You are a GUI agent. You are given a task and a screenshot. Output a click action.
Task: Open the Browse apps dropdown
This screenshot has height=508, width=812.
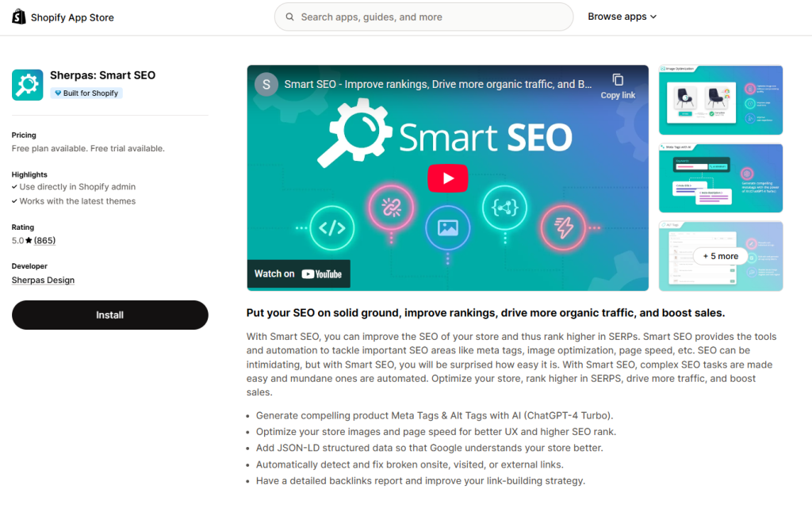click(622, 17)
